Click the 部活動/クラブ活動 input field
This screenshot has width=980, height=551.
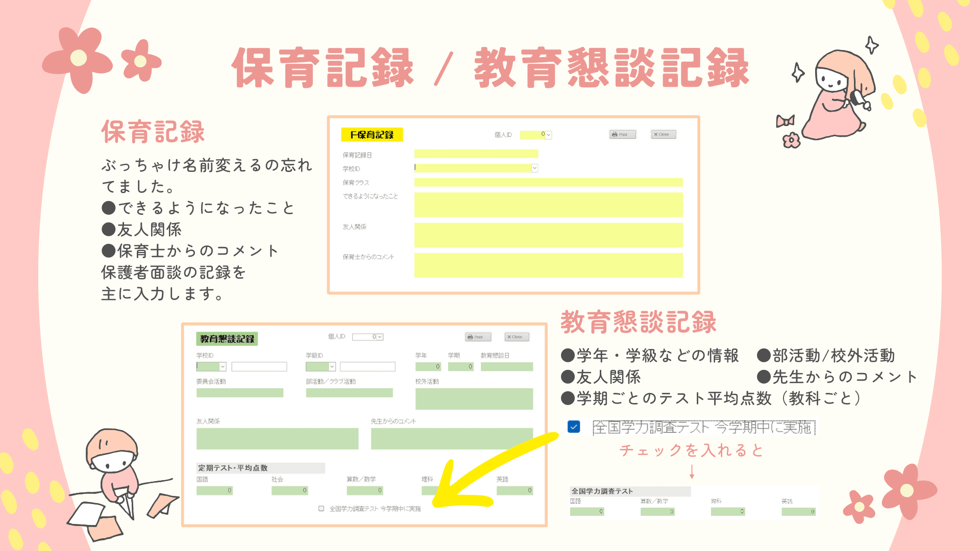click(x=350, y=393)
